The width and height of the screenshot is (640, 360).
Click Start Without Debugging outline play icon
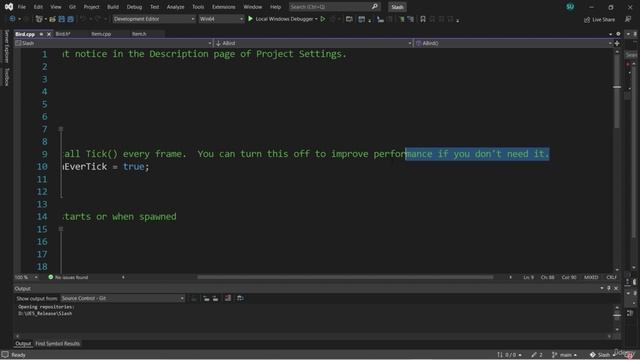[x=323, y=19]
